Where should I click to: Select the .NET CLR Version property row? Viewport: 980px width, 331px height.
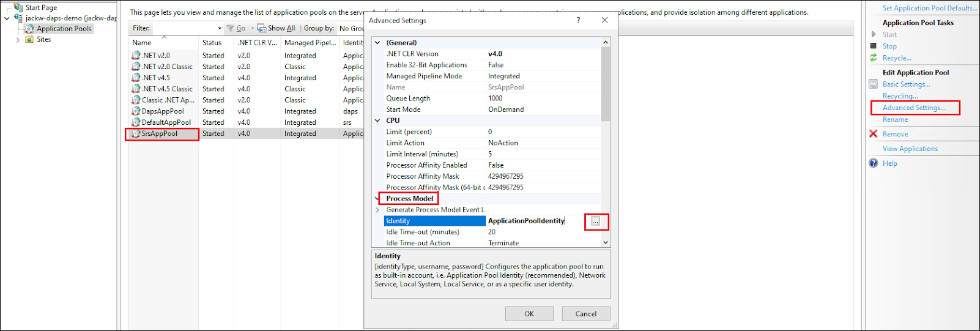click(492, 54)
